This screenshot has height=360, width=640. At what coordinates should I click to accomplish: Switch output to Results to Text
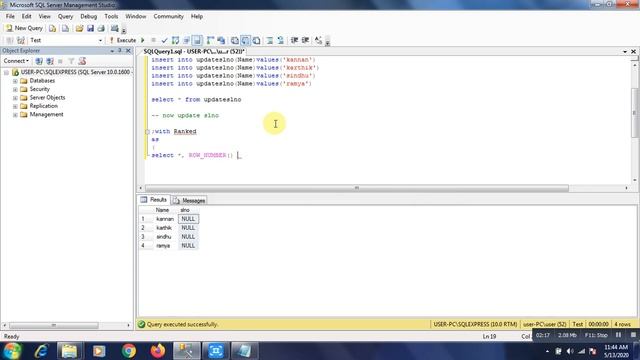(235, 40)
